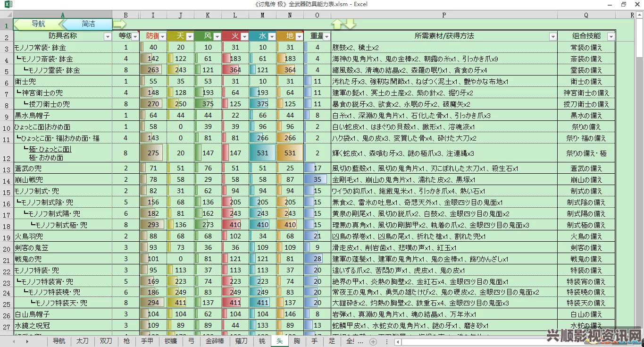Switch to the 太刀 sheet tab
Image resolution: width=644 pixels, height=347 pixels.
(82, 341)
